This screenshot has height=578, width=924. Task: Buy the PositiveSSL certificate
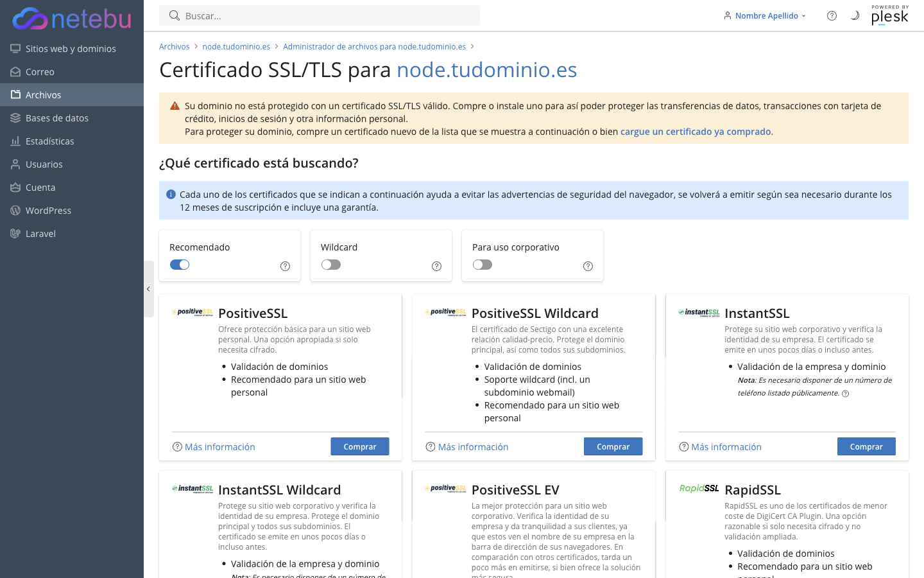point(360,446)
